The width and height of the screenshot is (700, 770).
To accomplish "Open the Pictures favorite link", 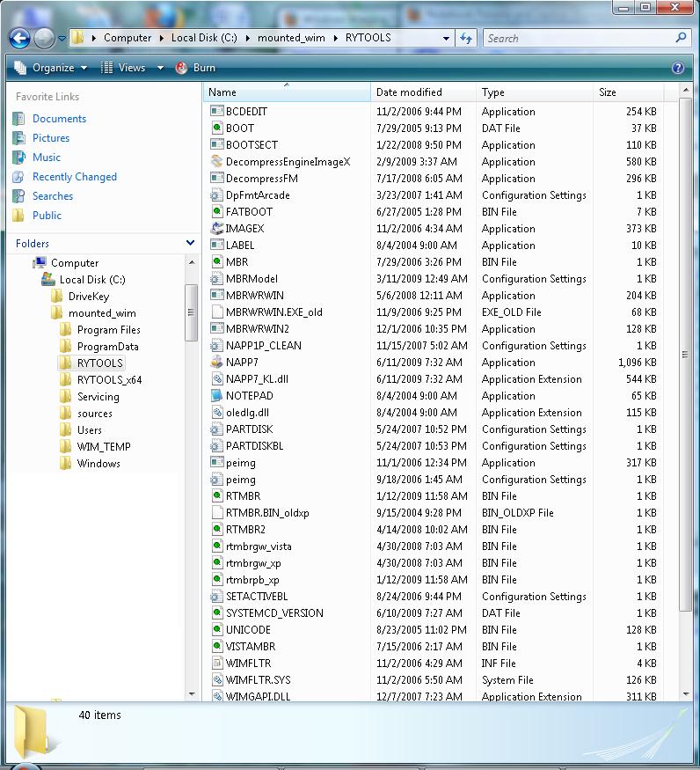I will click(x=51, y=138).
